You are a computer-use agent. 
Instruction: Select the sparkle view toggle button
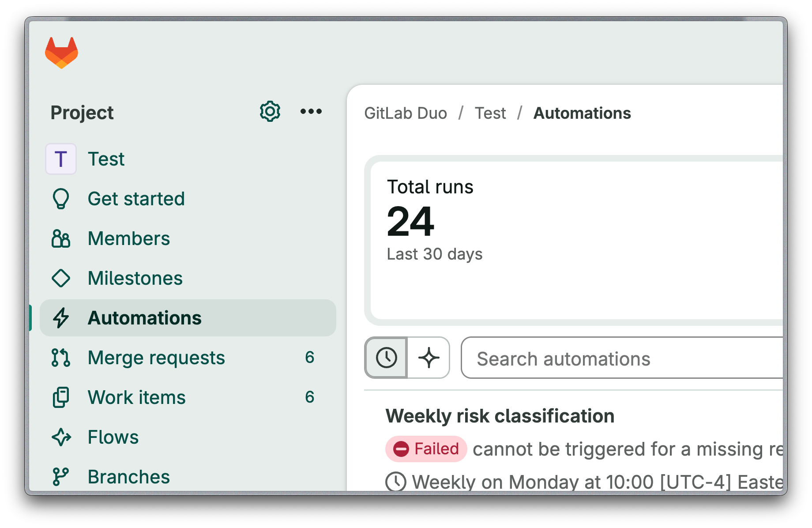(x=429, y=358)
